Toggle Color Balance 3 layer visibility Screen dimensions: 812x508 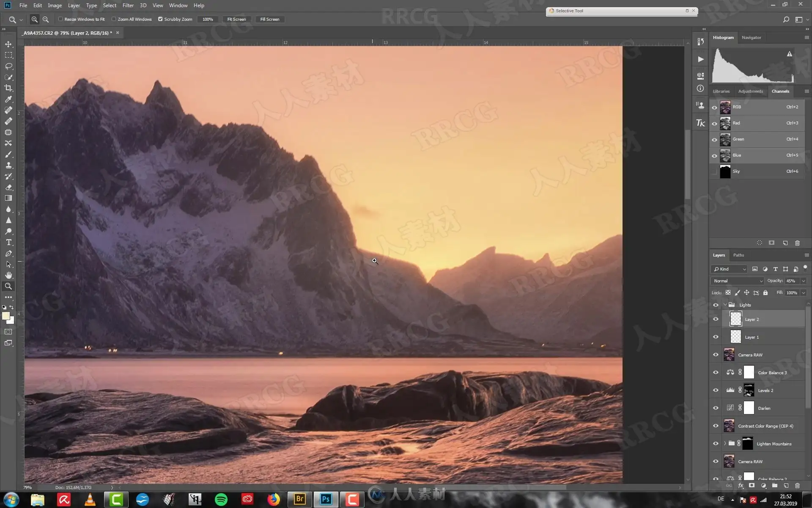click(x=716, y=373)
